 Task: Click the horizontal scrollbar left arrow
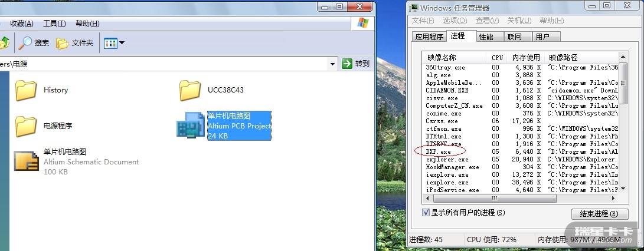(x=427, y=198)
